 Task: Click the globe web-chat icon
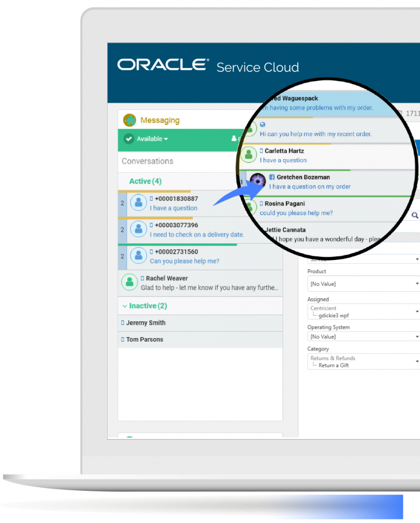click(263, 125)
